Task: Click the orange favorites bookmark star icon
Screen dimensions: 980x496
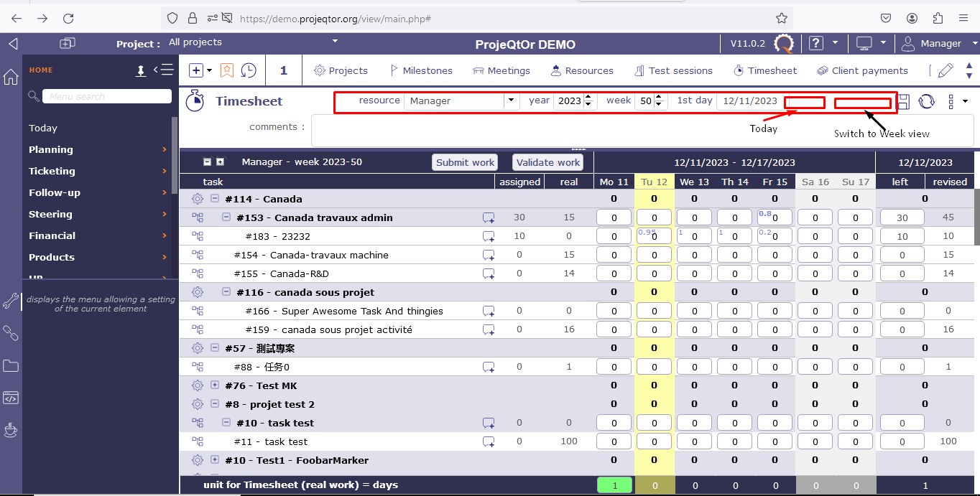Action: coord(227,70)
